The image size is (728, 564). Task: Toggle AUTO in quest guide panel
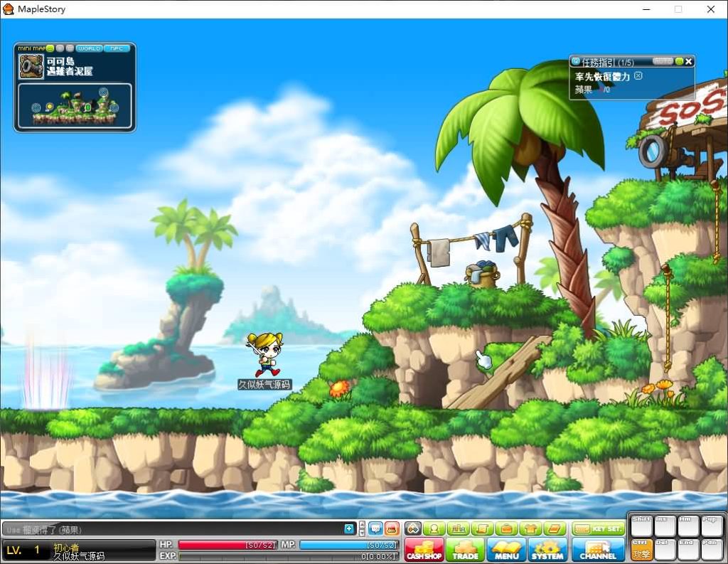[663, 61]
